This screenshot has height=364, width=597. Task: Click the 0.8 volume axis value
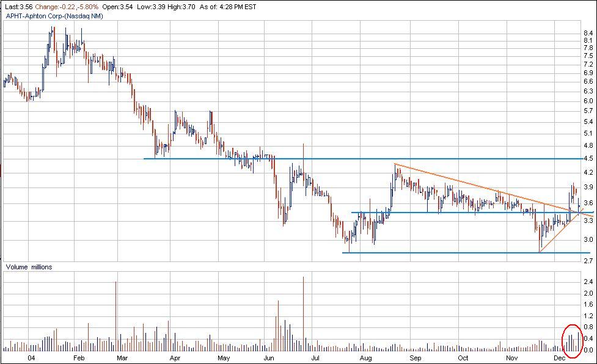pyautogui.click(x=588, y=327)
